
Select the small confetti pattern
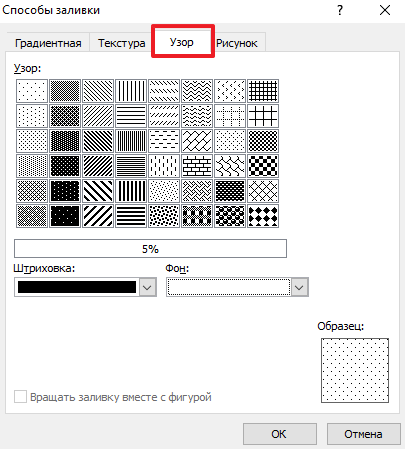click(x=164, y=191)
